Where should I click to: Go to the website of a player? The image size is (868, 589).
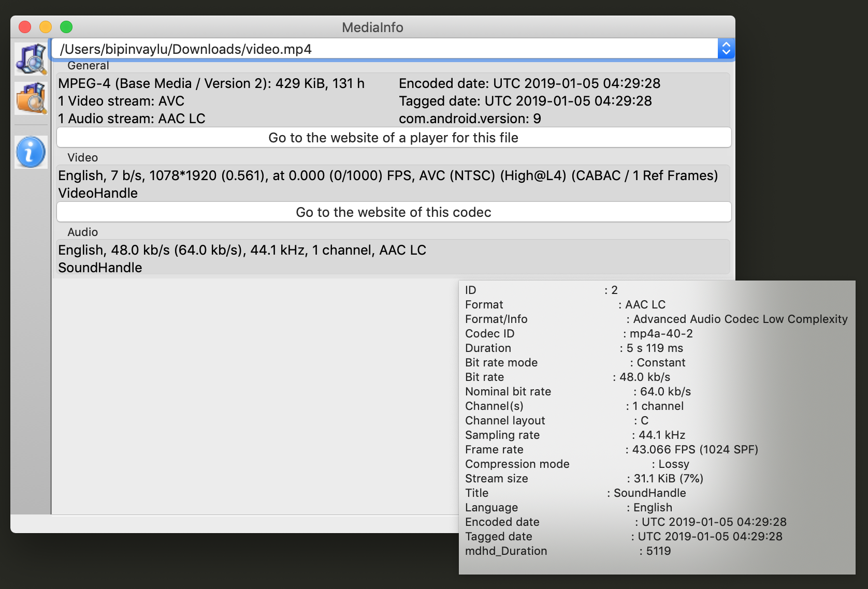(394, 138)
